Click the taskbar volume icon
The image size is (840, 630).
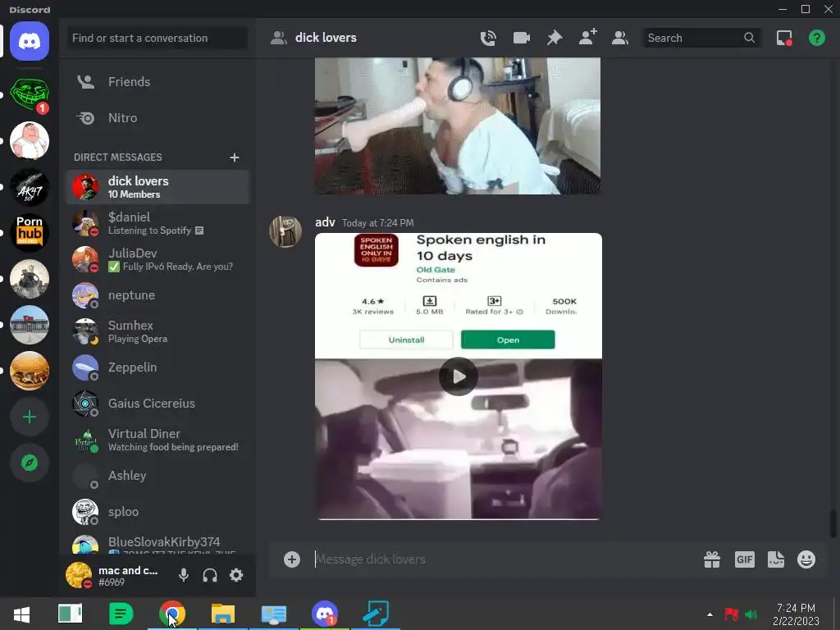751,614
